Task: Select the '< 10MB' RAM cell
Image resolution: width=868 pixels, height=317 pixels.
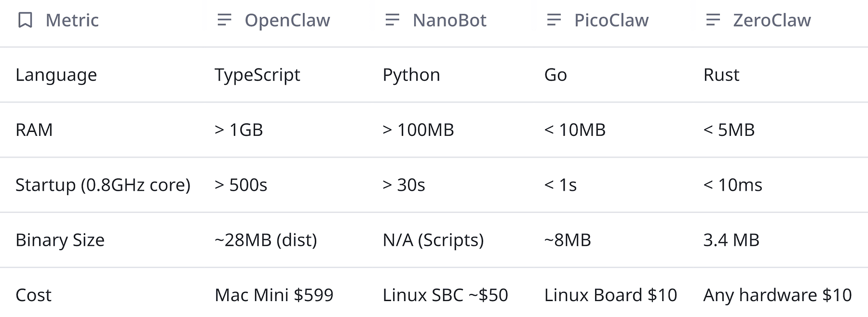Action: (x=574, y=130)
